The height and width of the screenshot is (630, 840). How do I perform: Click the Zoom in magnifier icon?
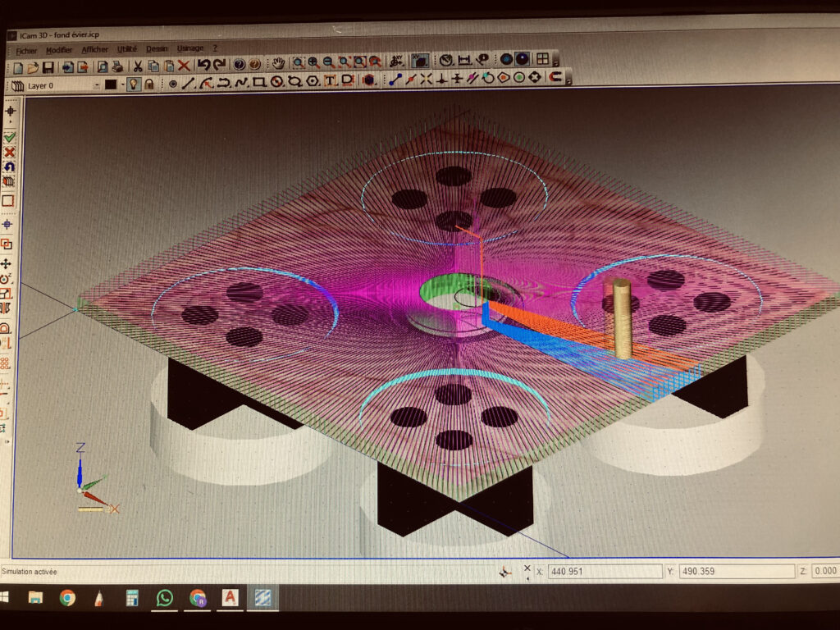(x=313, y=62)
